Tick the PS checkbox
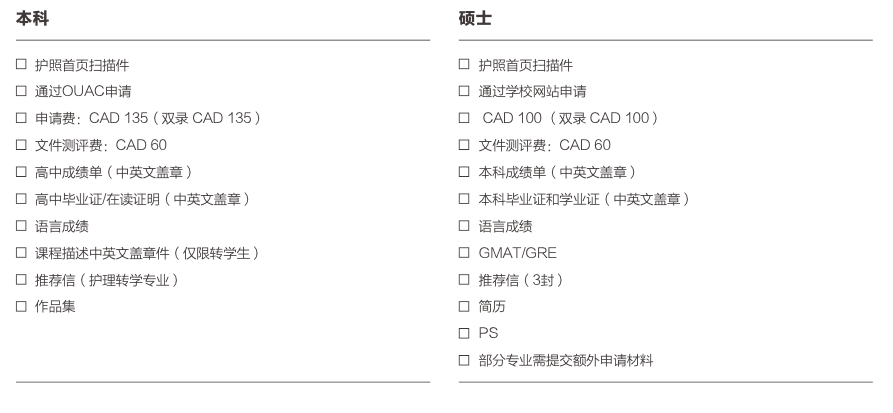893x413 pixels. click(x=464, y=333)
